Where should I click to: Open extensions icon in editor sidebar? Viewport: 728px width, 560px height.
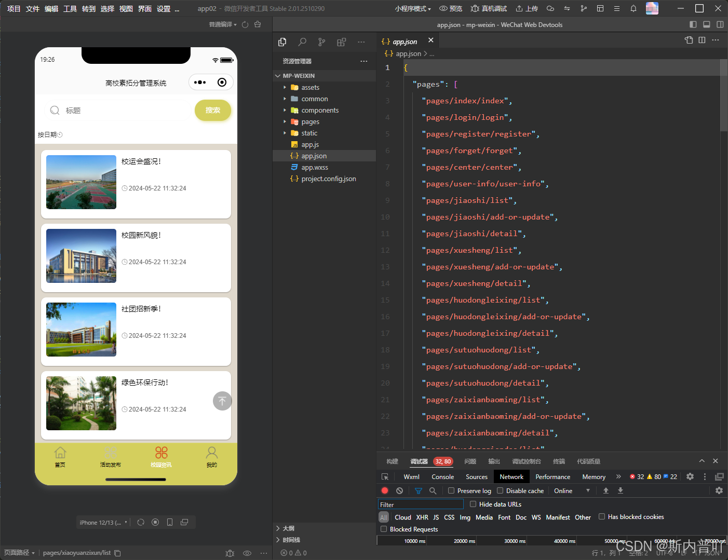(341, 42)
